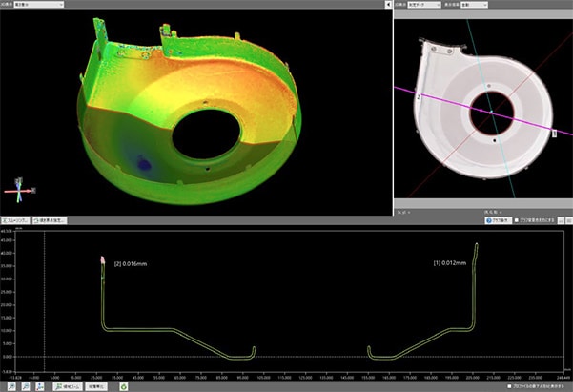The width and height of the screenshot is (573, 392).
Task: Open the auxiliary tools button in bottom toolbar
Action: (68, 387)
